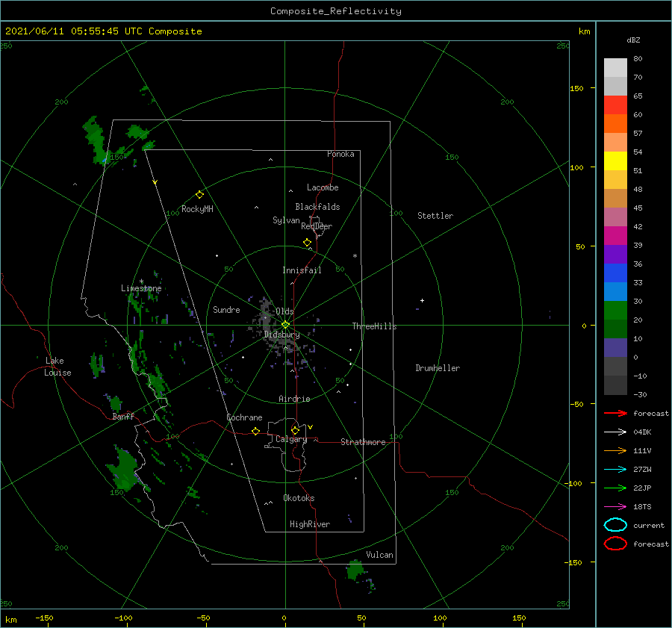The image size is (672, 628).
Task: Click the HighRiver label
Action: (x=310, y=524)
